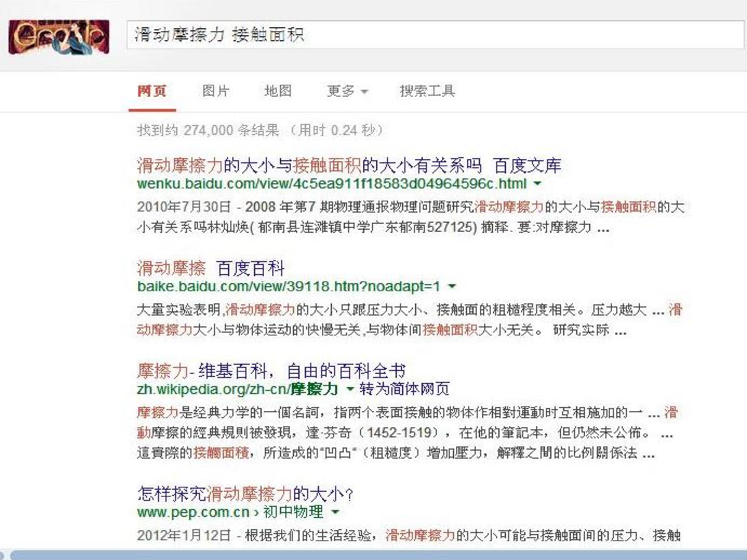
Task: Open 怎样探究滑动摩擦力的大小 result
Action: pos(246,494)
